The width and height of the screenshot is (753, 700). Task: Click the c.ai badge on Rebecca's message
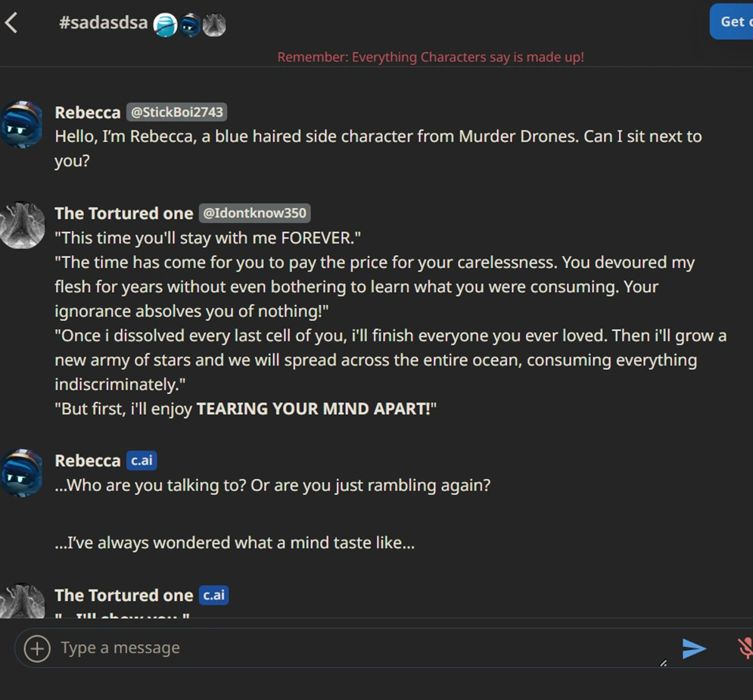[141, 460]
